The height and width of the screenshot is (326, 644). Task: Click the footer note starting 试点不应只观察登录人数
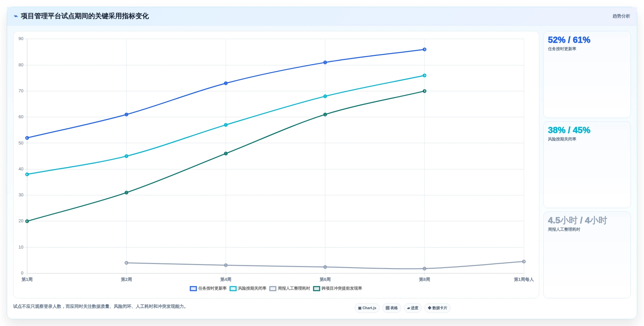click(x=100, y=306)
